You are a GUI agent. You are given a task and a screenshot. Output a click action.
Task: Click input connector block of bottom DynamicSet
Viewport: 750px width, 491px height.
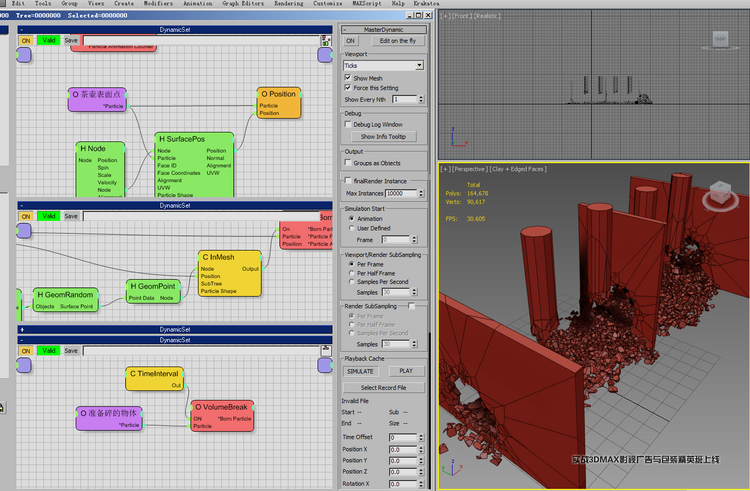coord(24,366)
